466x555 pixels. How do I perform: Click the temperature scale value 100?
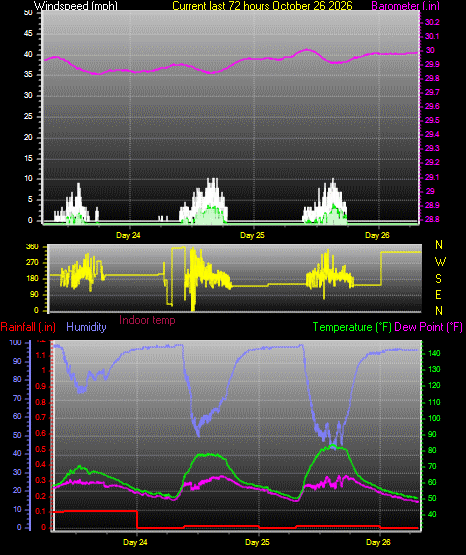435,418
